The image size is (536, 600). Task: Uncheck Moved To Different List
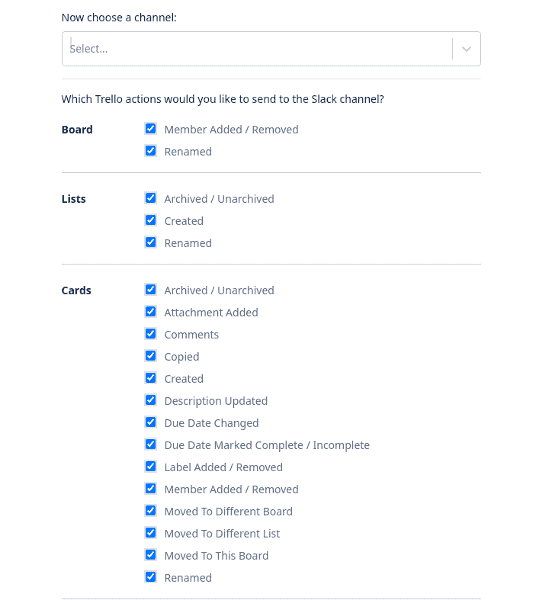tap(151, 533)
